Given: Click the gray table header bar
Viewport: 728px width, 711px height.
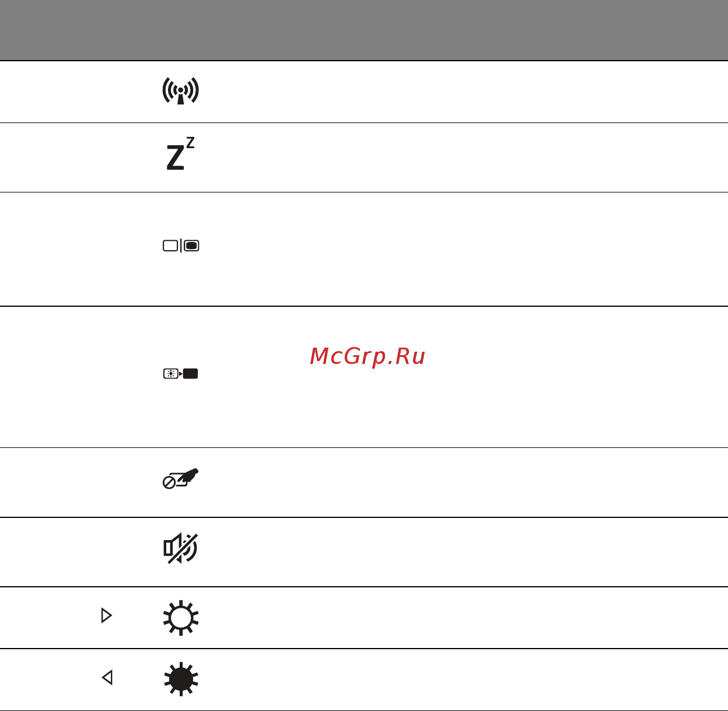Looking at the screenshot, I should click(x=364, y=30).
